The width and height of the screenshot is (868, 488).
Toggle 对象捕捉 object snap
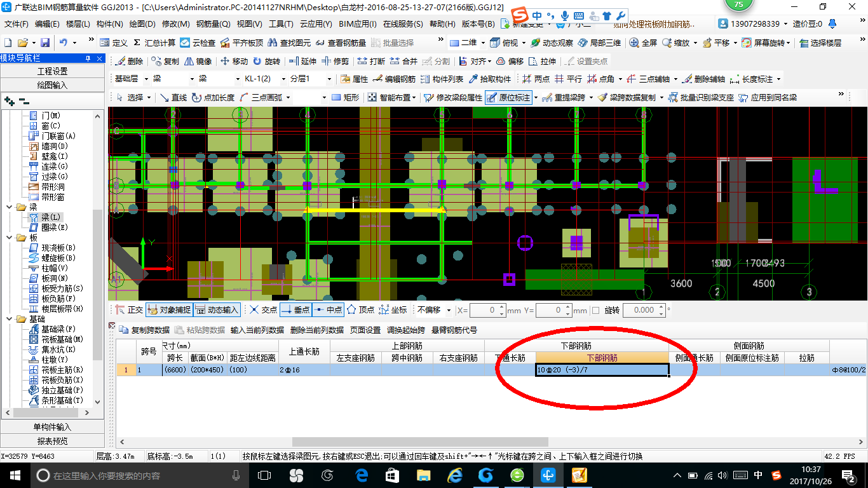click(168, 310)
